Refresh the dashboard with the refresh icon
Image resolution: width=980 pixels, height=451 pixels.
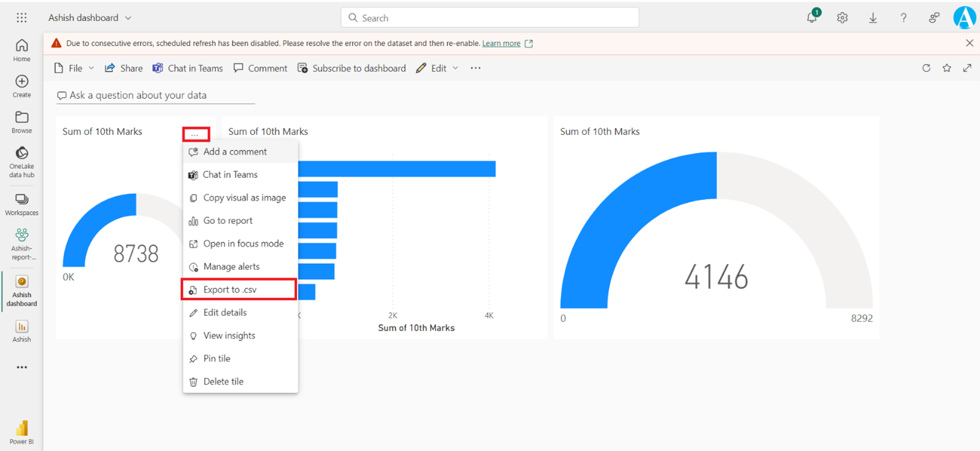coord(926,68)
